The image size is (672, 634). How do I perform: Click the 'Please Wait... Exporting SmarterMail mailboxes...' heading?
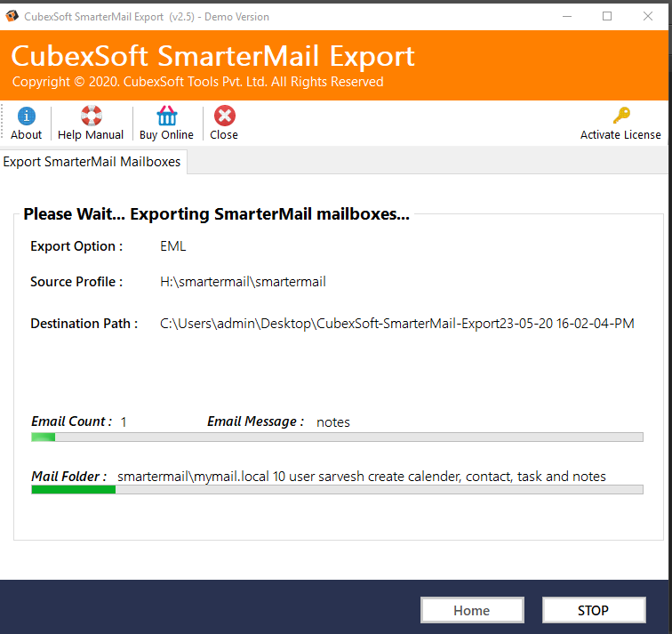click(x=216, y=214)
